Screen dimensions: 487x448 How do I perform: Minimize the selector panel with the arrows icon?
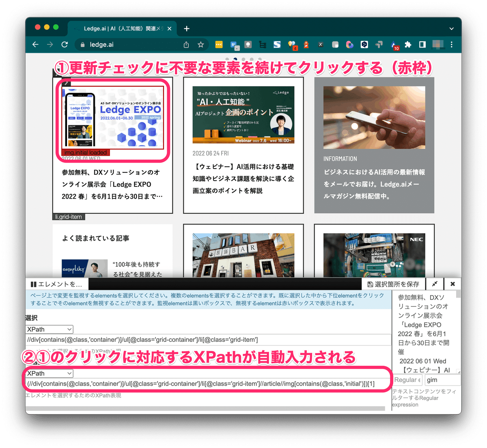[435, 284]
